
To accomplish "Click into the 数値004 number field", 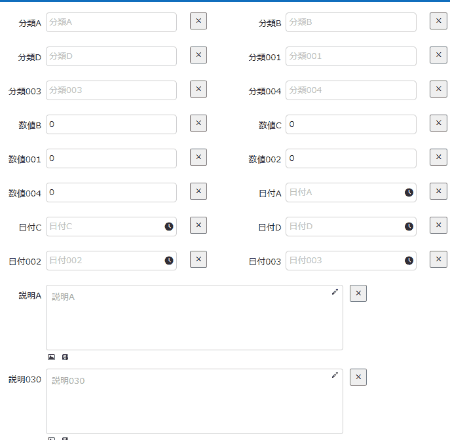I will [111, 192].
